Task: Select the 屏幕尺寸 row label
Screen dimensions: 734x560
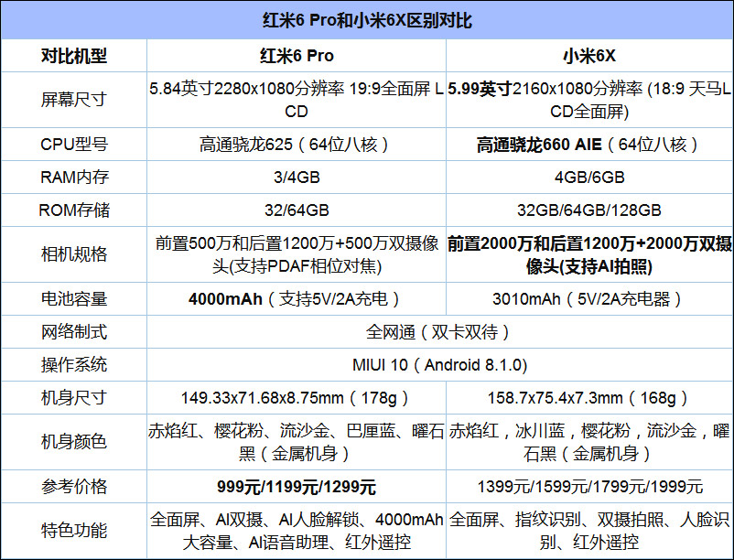Action: click(74, 100)
